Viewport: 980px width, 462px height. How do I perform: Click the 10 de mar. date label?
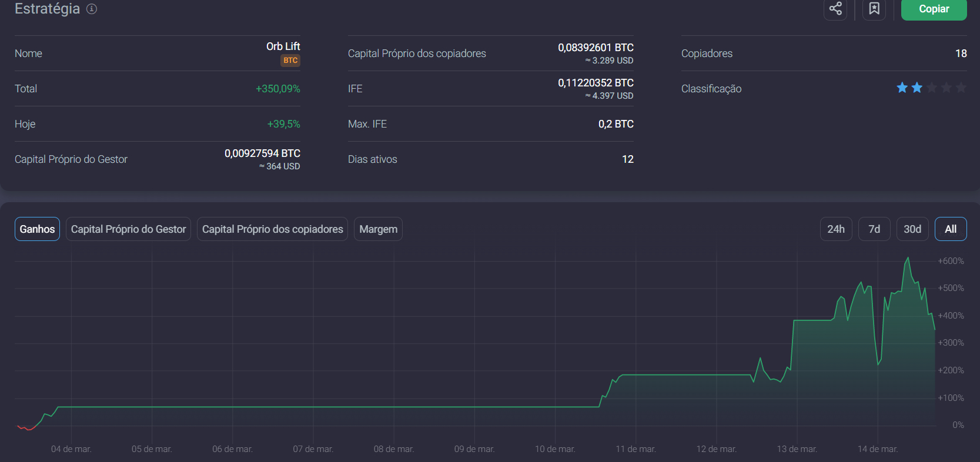point(555,449)
